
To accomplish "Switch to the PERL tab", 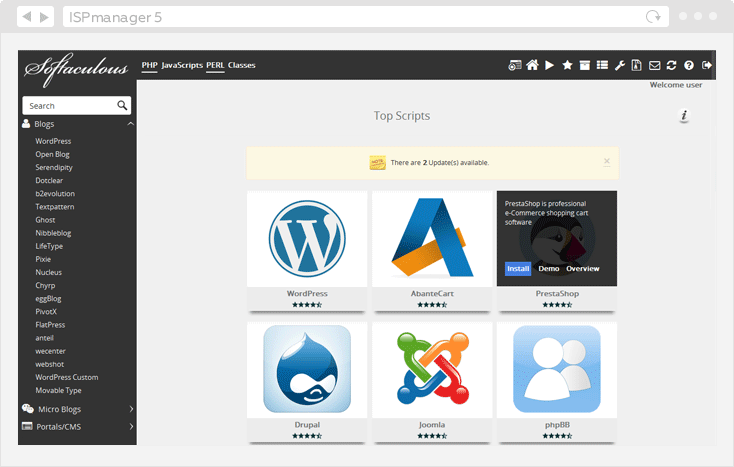I will tap(215, 65).
